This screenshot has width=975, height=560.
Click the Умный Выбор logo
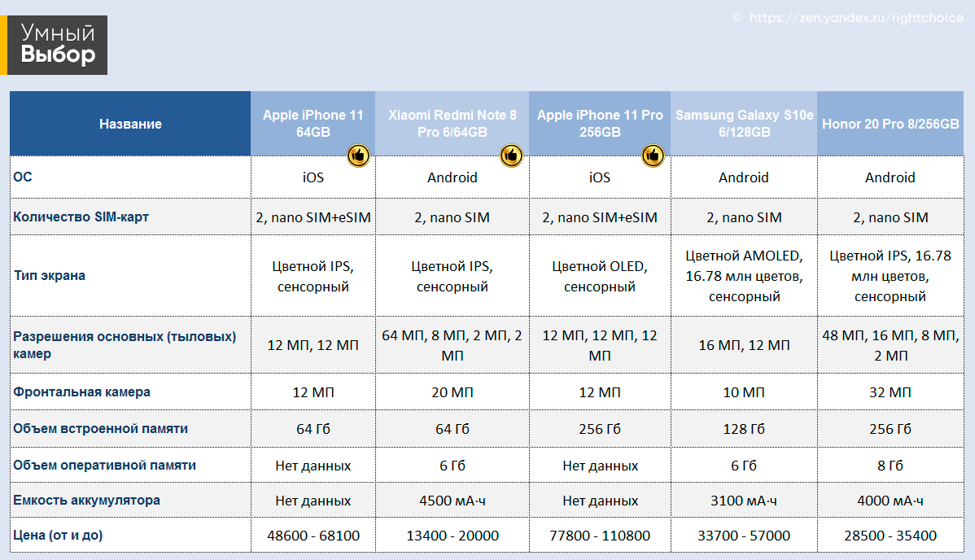click(x=54, y=45)
